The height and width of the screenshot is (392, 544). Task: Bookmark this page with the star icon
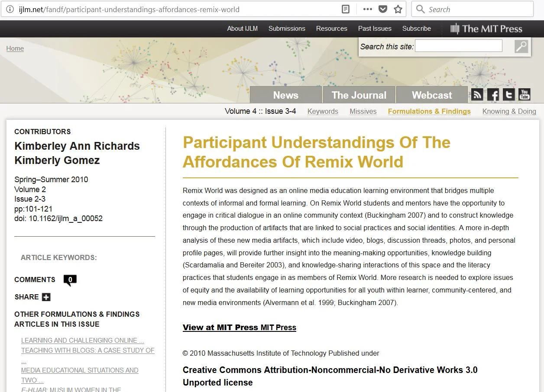pyautogui.click(x=398, y=9)
